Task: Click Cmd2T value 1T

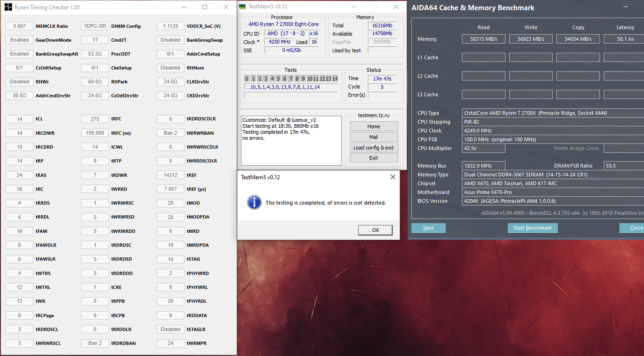Action: click(x=95, y=40)
